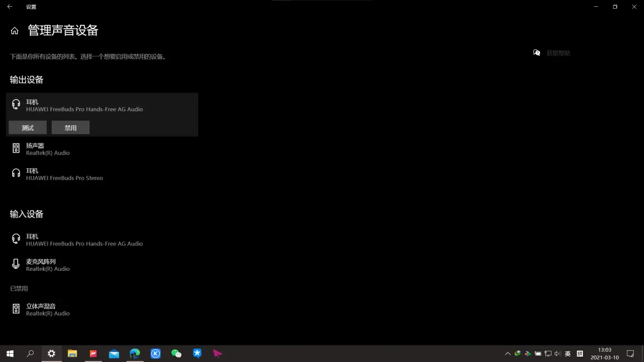
Task: Open the battery status tray icon
Action: [538, 354]
